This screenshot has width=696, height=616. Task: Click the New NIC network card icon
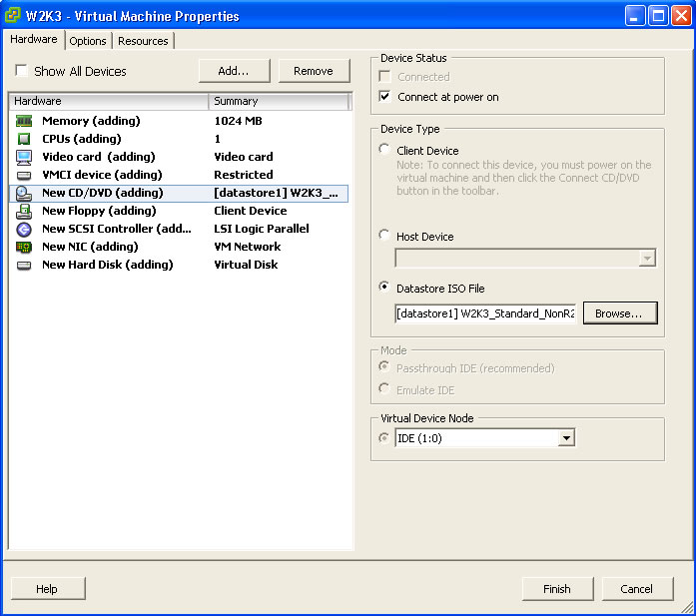tap(24, 248)
